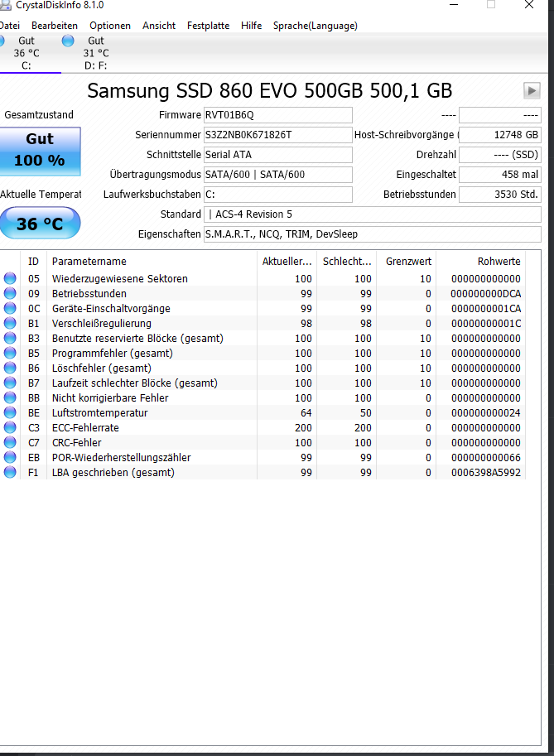
Task: Click status orb for Nicht korrigierbare Fehler
Action: tap(10, 397)
